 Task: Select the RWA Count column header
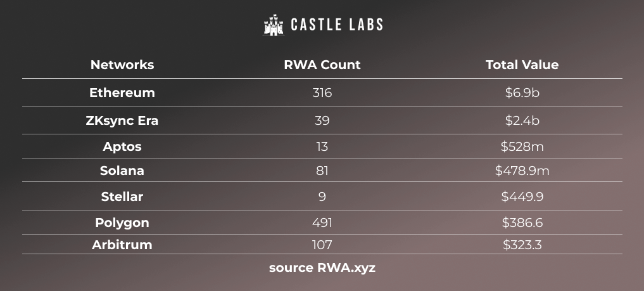[322, 65]
